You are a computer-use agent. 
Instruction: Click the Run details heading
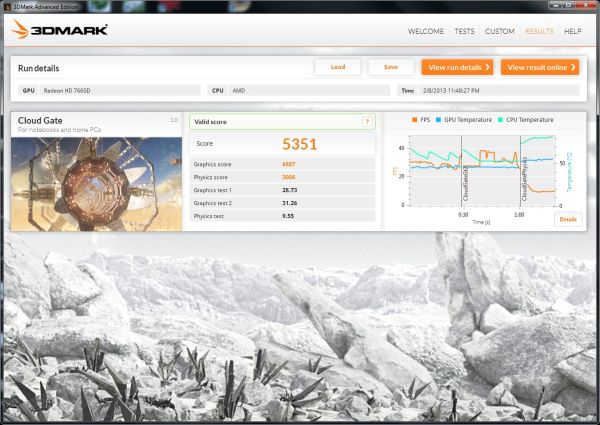tap(39, 68)
